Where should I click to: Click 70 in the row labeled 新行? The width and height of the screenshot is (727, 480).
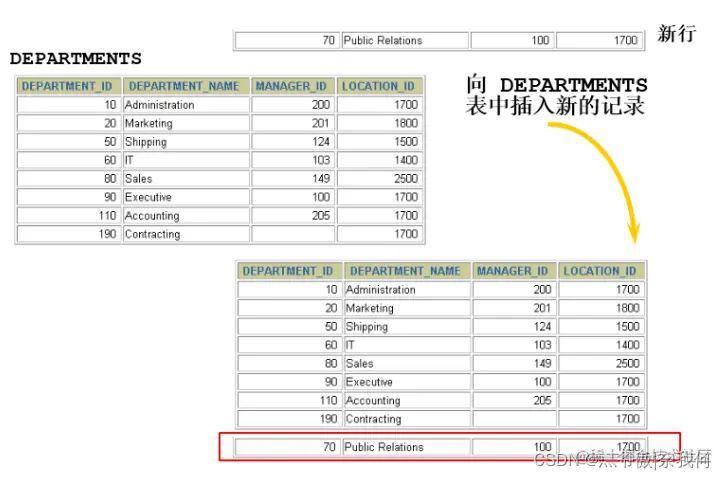coord(328,41)
